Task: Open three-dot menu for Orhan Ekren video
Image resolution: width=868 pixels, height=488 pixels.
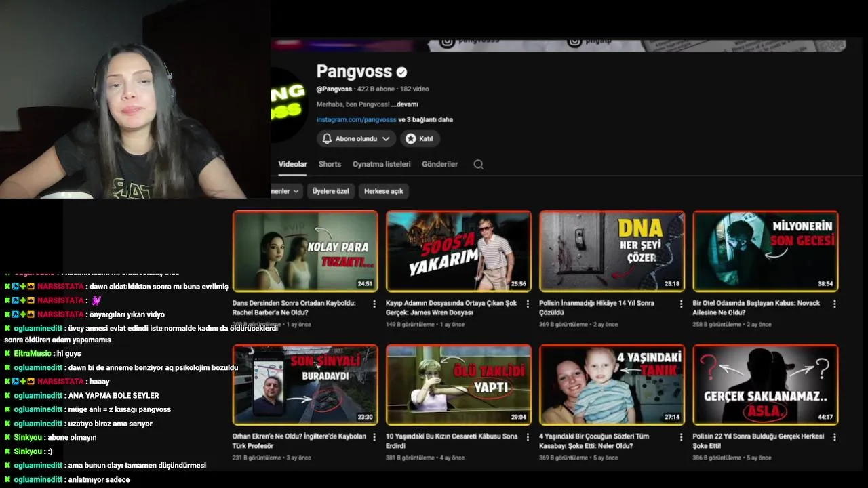Action: pyautogui.click(x=374, y=438)
